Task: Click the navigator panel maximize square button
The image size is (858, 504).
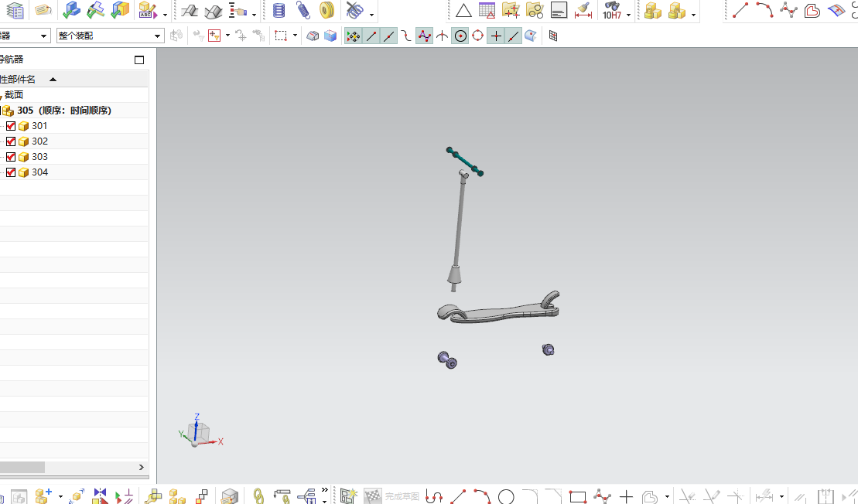Action: [139, 60]
